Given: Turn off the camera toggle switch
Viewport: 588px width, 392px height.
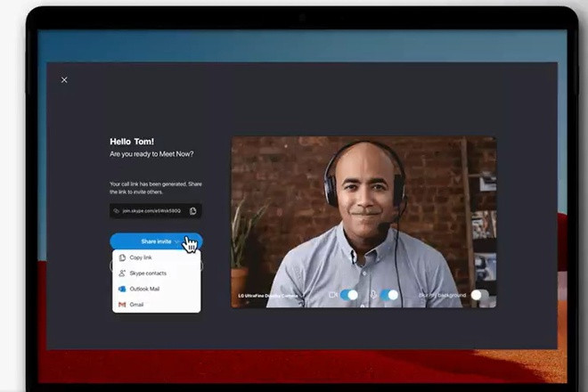Looking at the screenshot, I should tap(348, 295).
